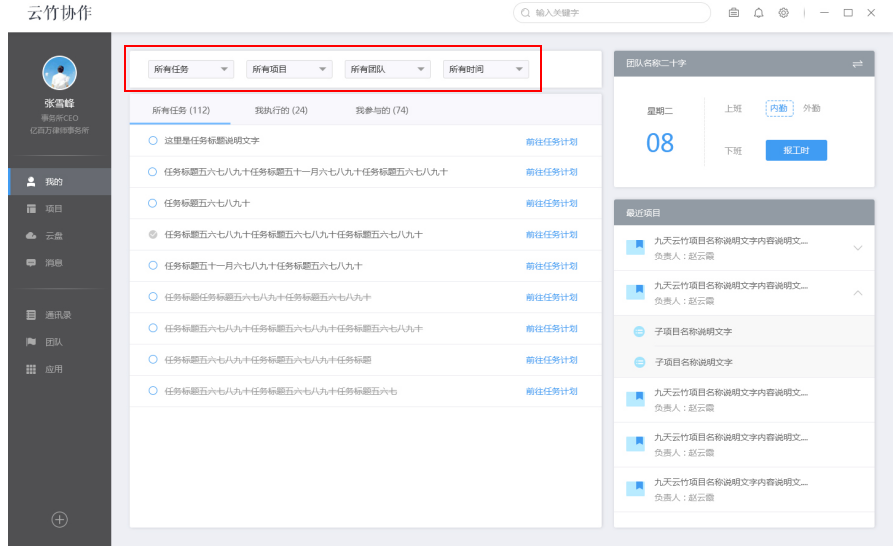This screenshot has width=896, height=548.
Task: Switch to 我执行的 (24) tab
Action: (x=280, y=110)
